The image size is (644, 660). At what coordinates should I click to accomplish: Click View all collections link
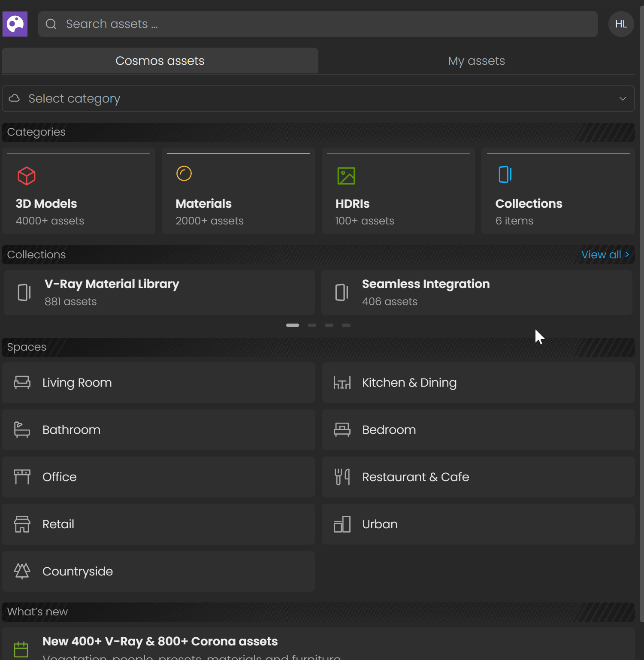[605, 254]
